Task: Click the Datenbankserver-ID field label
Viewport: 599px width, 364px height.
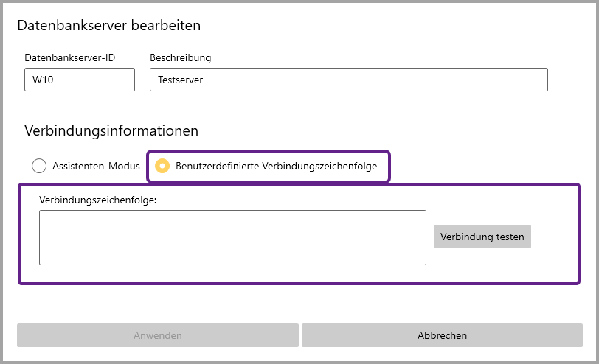Action: coord(69,57)
